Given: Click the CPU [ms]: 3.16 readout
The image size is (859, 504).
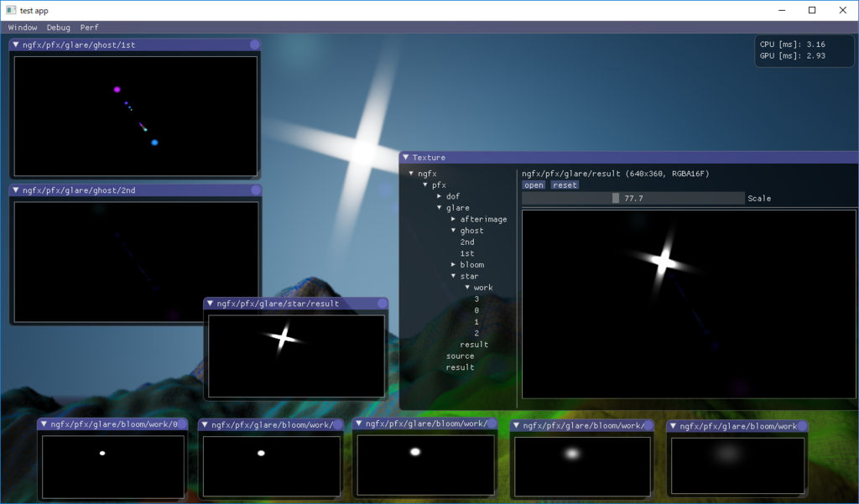Looking at the screenshot, I should [792, 44].
